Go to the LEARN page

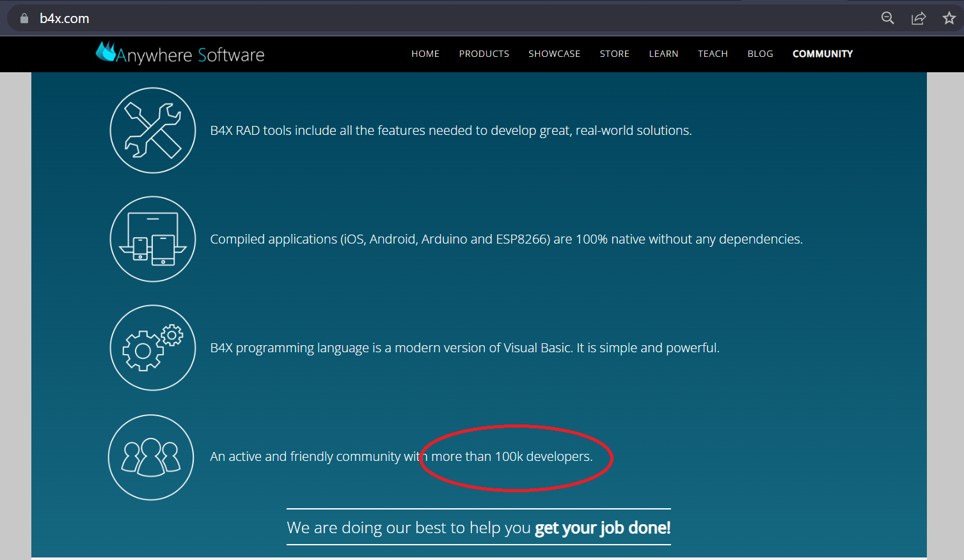663,54
